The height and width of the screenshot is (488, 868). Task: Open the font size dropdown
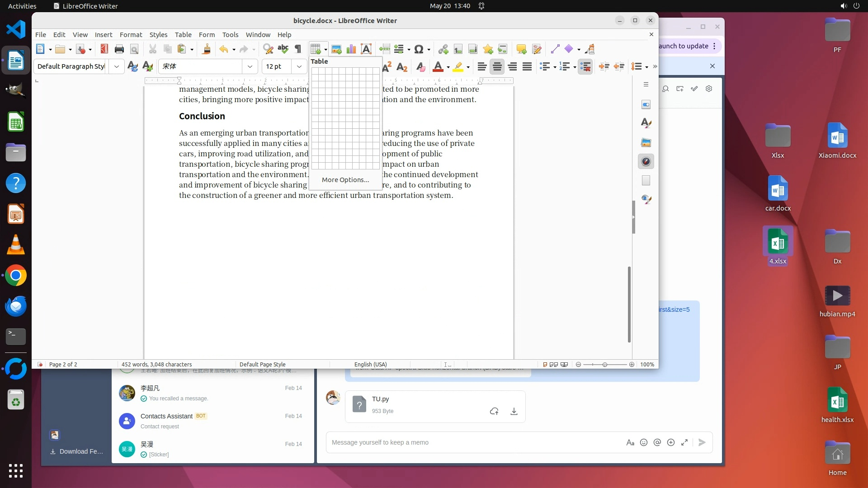pos(299,66)
